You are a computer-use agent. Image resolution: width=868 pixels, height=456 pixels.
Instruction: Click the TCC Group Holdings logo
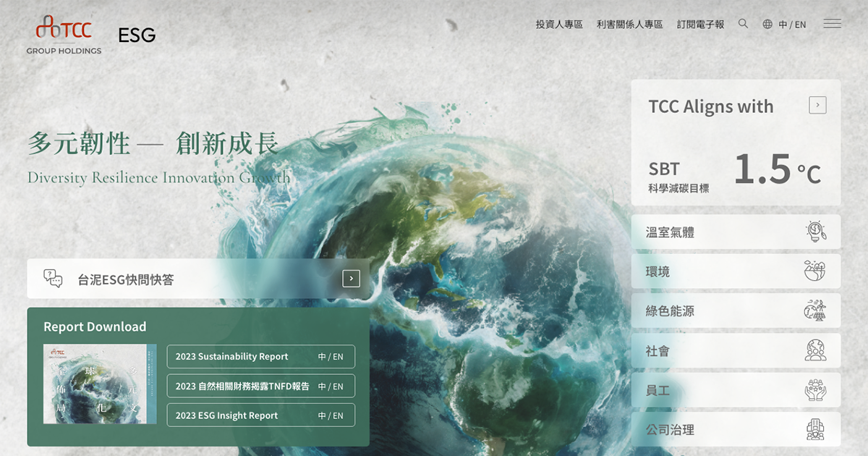point(64,34)
